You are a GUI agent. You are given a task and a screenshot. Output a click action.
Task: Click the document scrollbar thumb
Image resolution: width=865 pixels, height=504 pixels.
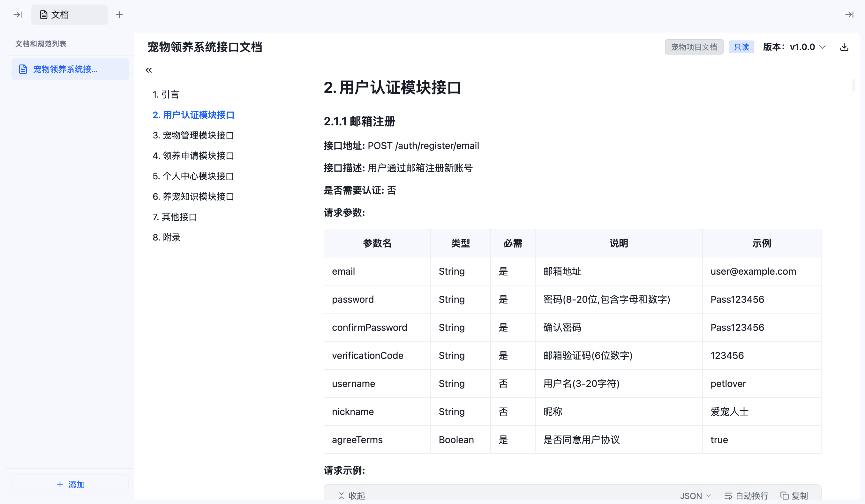pyautogui.click(x=853, y=85)
